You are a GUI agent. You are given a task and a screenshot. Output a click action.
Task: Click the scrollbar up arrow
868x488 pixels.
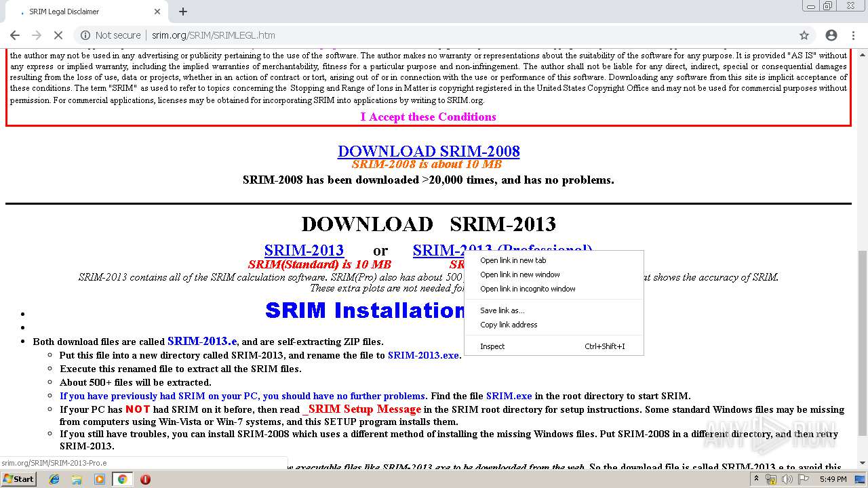(x=863, y=54)
